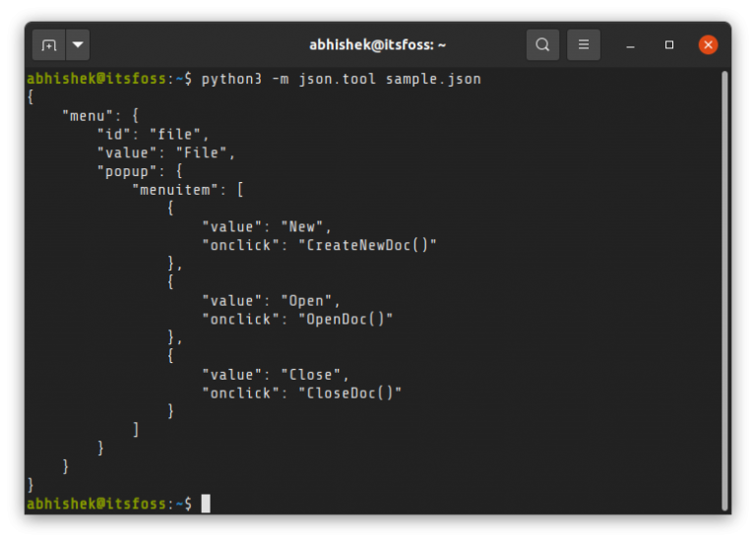Open the hamburger main menu
The width and height of the screenshot is (756, 542).
point(584,45)
